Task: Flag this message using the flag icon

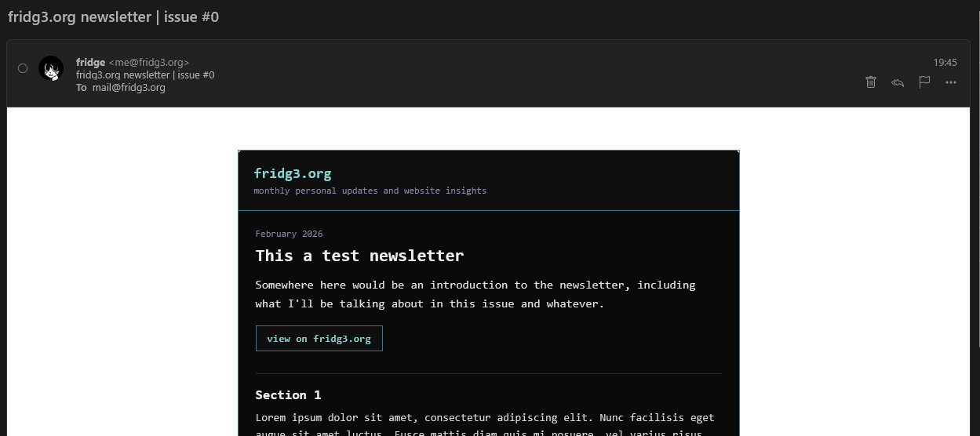Action: (924, 82)
